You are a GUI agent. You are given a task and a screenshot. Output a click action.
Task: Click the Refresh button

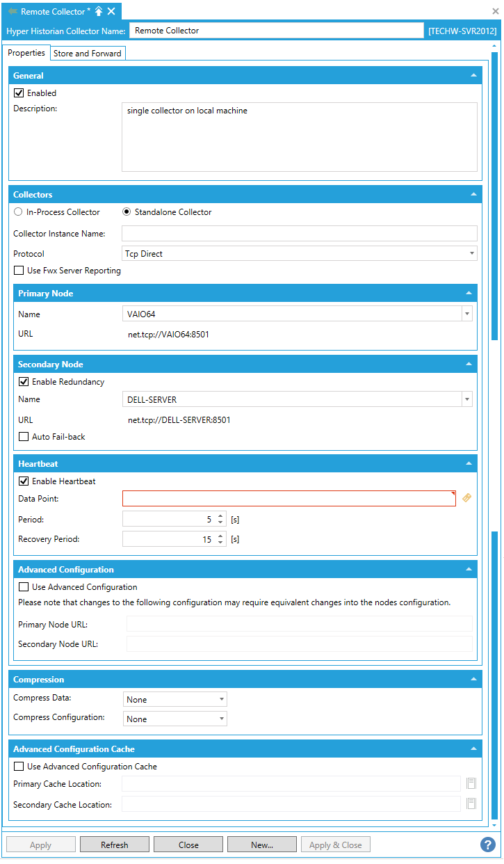[114, 845]
